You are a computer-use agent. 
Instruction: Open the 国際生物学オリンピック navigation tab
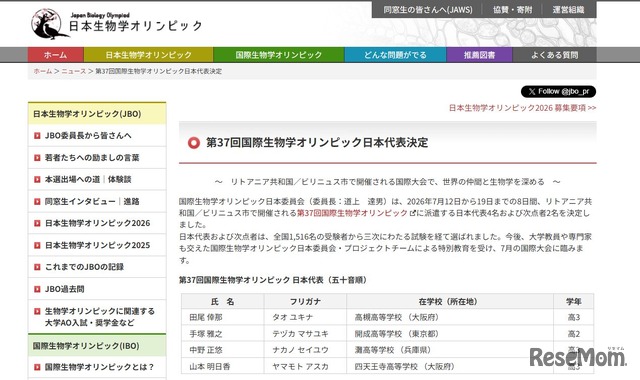(x=279, y=55)
